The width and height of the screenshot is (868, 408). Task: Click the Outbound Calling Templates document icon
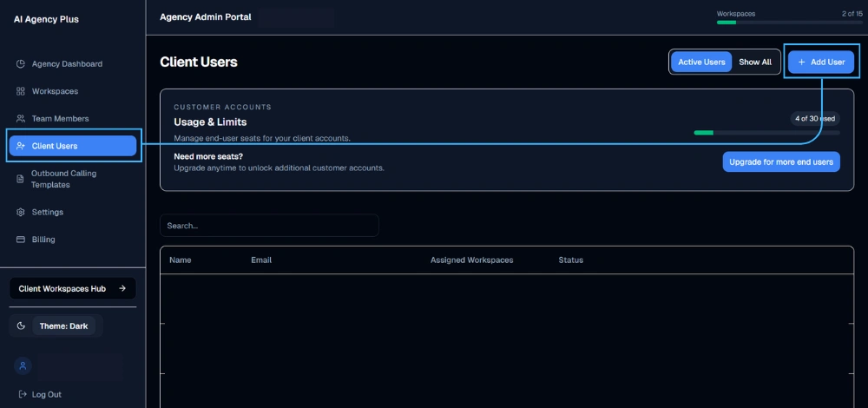pos(21,179)
